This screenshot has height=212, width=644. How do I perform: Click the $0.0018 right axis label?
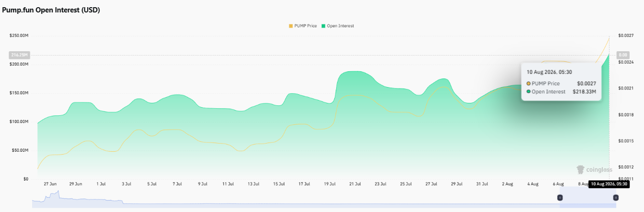pyautogui.click(x=626, y=115)
